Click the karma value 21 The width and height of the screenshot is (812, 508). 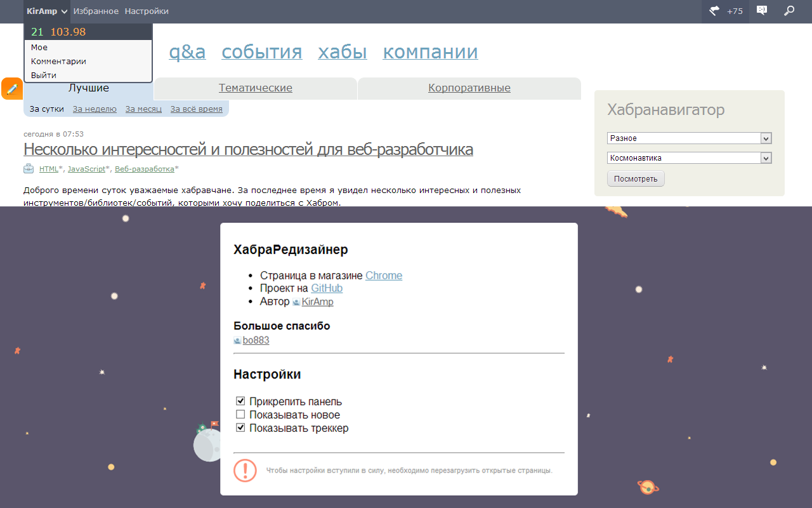(x=37, y=32)
